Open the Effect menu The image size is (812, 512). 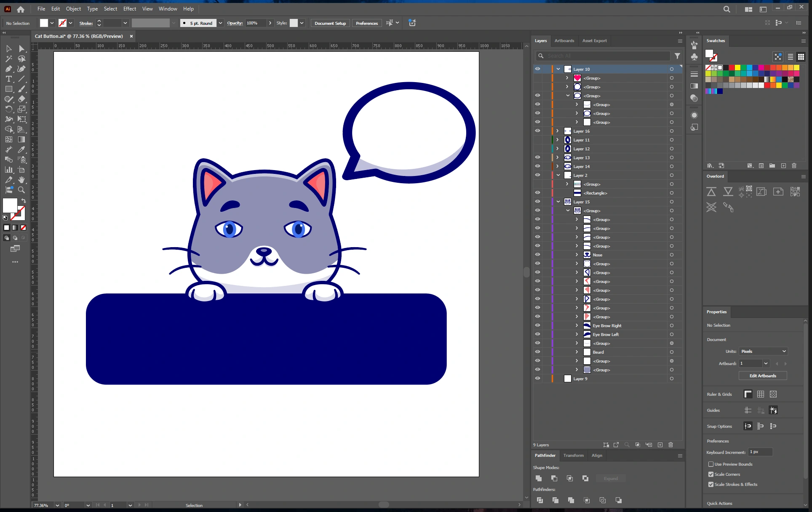coord(129,9)
